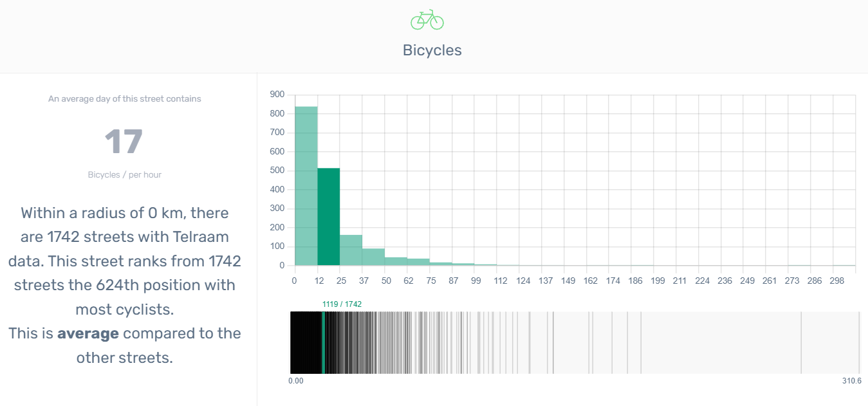This screenshot has width=868, height=406.
Task: Click the histogram bar between 62 and 75
Action: (x=418, y=262)
